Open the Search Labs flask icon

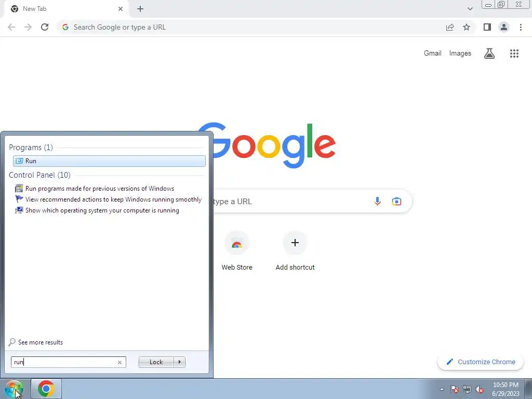tap(489, 54)
